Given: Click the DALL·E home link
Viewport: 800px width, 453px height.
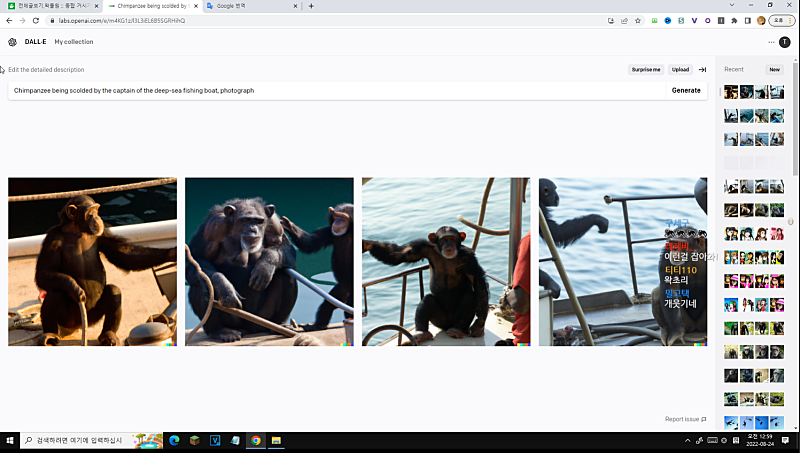Looking at the screenshot, I should [x=35, y=42].
